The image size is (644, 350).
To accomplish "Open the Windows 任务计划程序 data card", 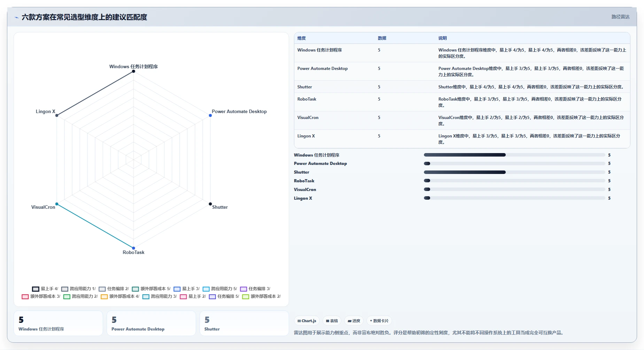I will (58, 323).
